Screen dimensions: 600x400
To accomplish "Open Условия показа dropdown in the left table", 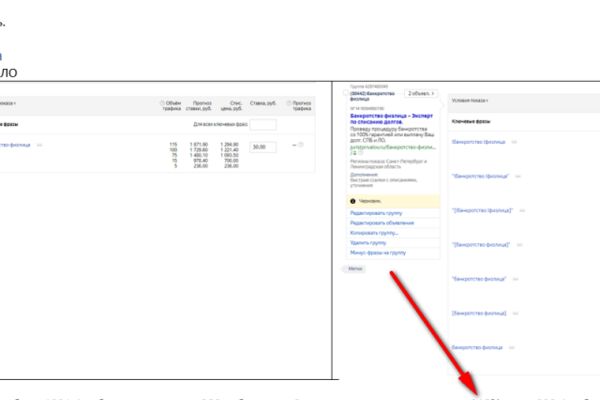I will coord(8,103).
